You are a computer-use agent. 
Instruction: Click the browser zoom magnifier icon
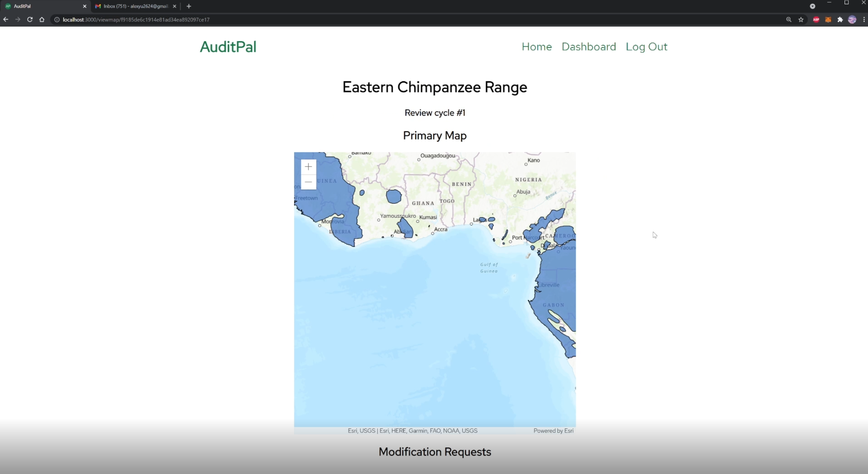pos(789,20)
